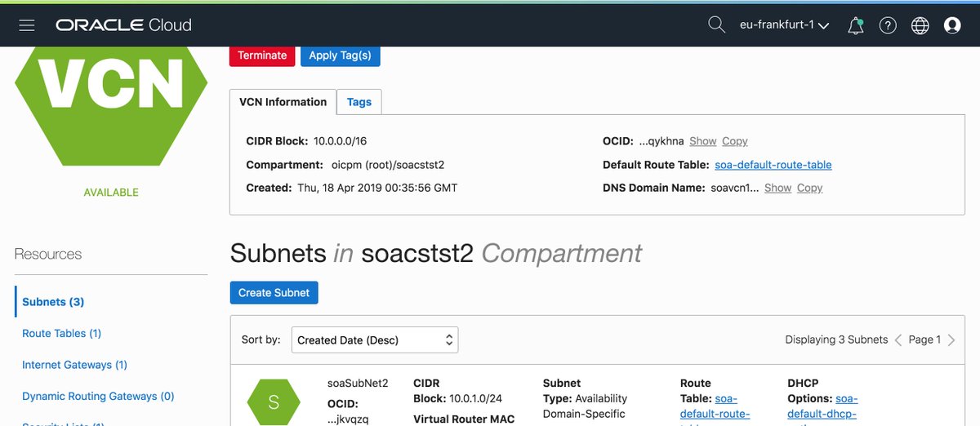Click the Subnets in soacstst2 Compartment heading
This screenshot has width=980, height=426.
pos(436,253)
